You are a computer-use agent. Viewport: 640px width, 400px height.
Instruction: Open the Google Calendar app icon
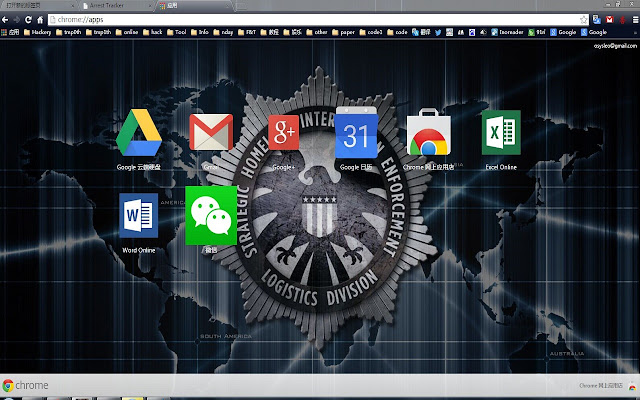[356, 133]
